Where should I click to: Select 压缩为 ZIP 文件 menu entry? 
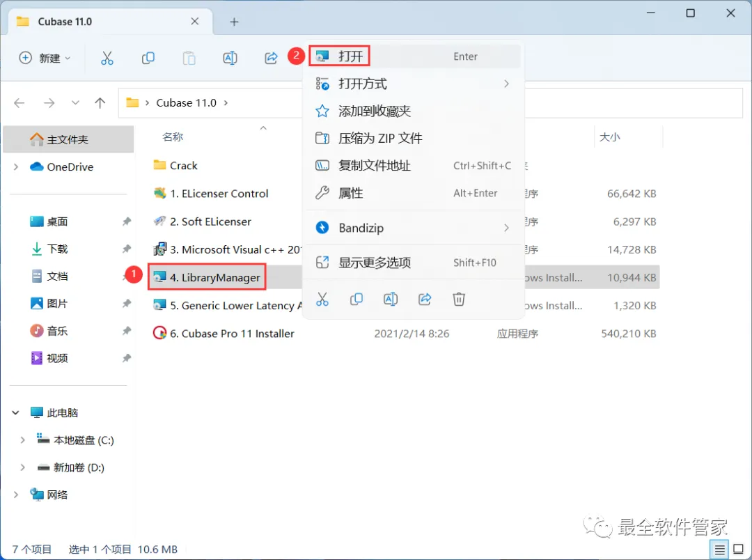click(x=414, y=139)
